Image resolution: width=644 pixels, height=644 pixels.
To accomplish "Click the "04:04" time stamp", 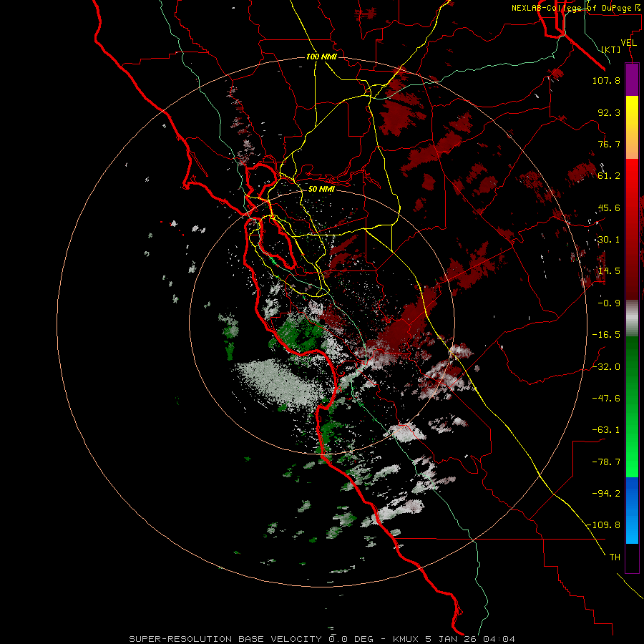I will (x=499, y=639).
